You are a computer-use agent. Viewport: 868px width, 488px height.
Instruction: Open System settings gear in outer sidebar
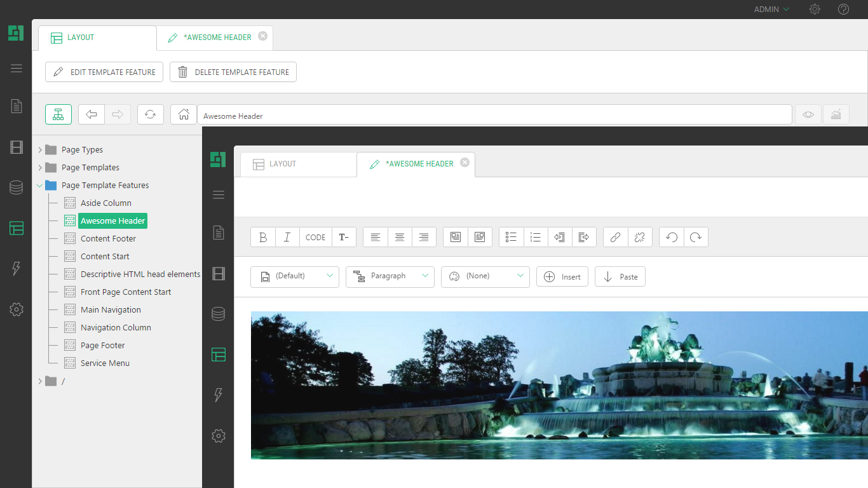[x=17, y=309]
